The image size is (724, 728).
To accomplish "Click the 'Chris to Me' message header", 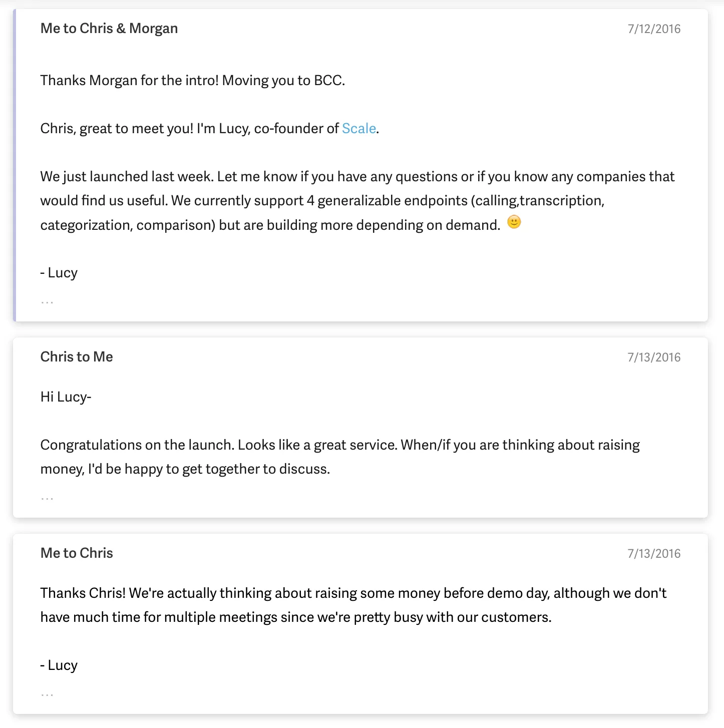I will coord(77,357).
